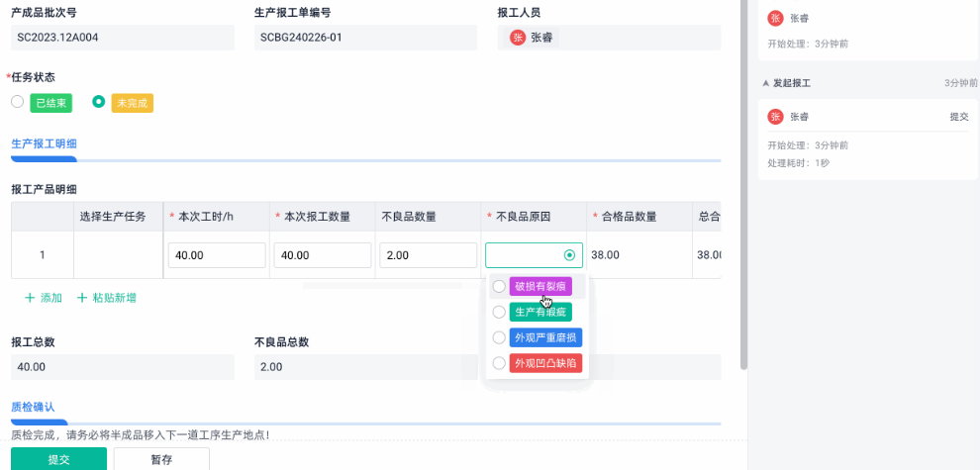Click the 提交 status text in 发起报工 card

959,117
